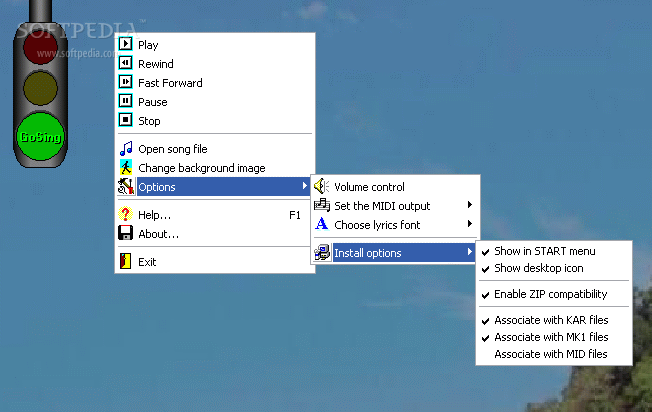This screenshot has width=652, height=412.
Task: Click the red question mark Help icon
Action: tap(125, 214)
